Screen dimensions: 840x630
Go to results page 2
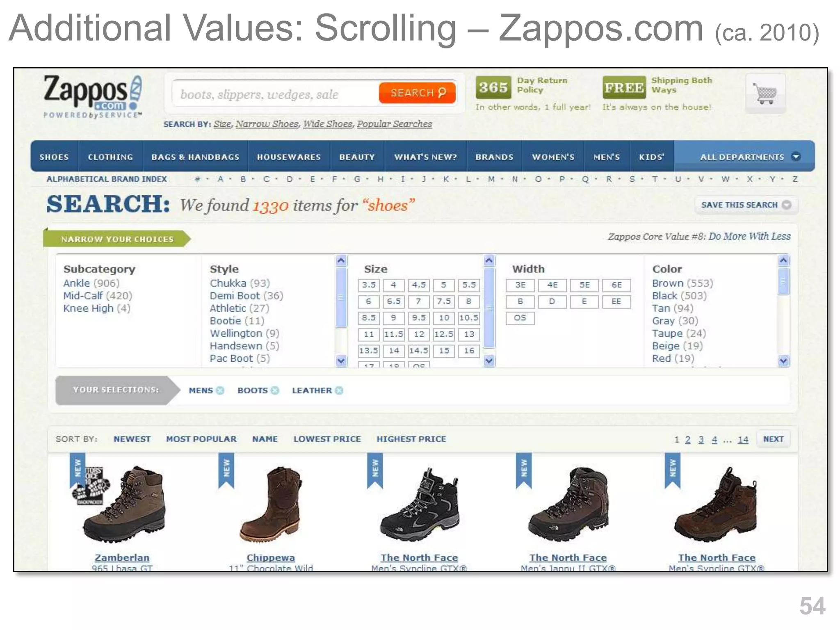tap(688, 440)
